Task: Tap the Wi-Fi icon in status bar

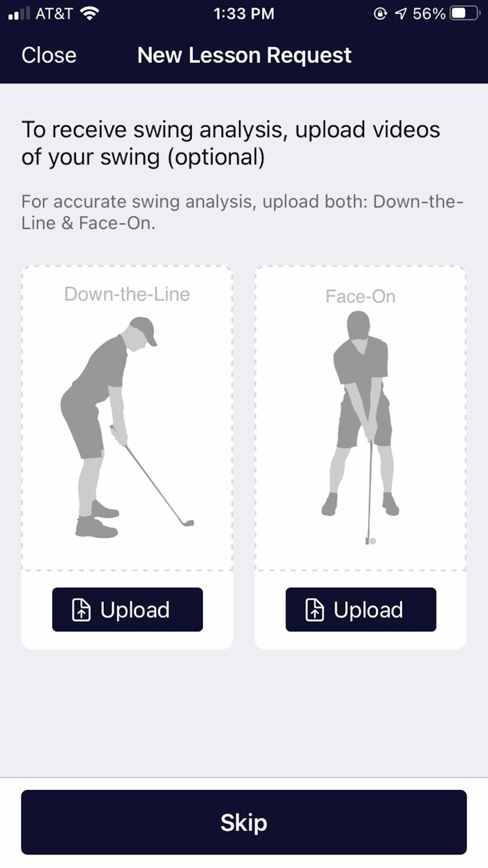Action: (90, 13)
